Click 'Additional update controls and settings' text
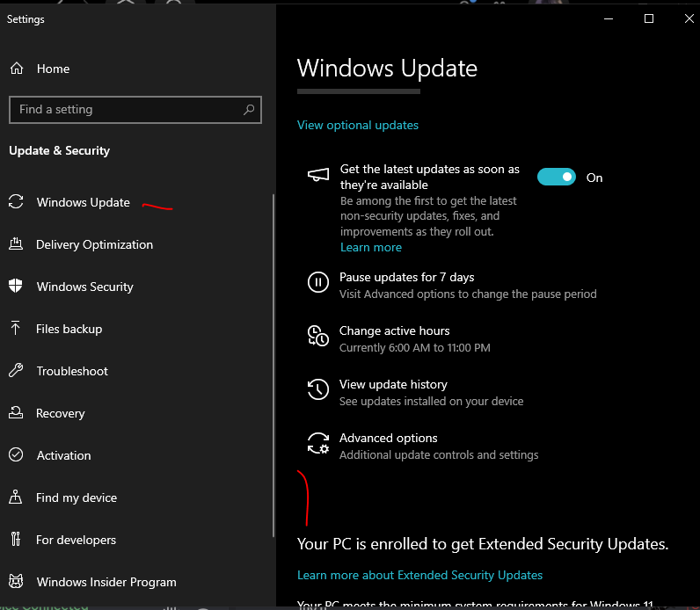The width and height of the screenshot is (700, 610). (439, 454)
